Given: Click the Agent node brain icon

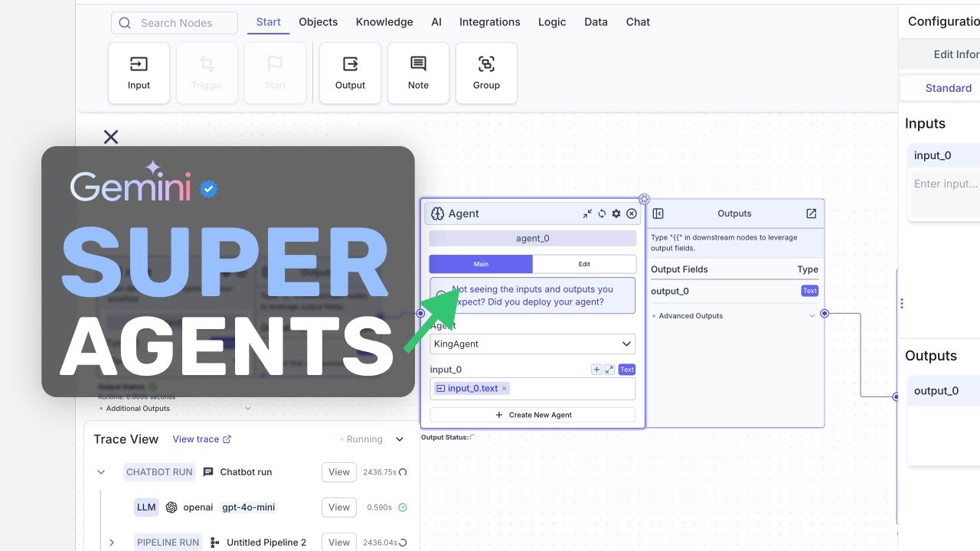Looking at the screenshot, I should click(x=438, y=214).
